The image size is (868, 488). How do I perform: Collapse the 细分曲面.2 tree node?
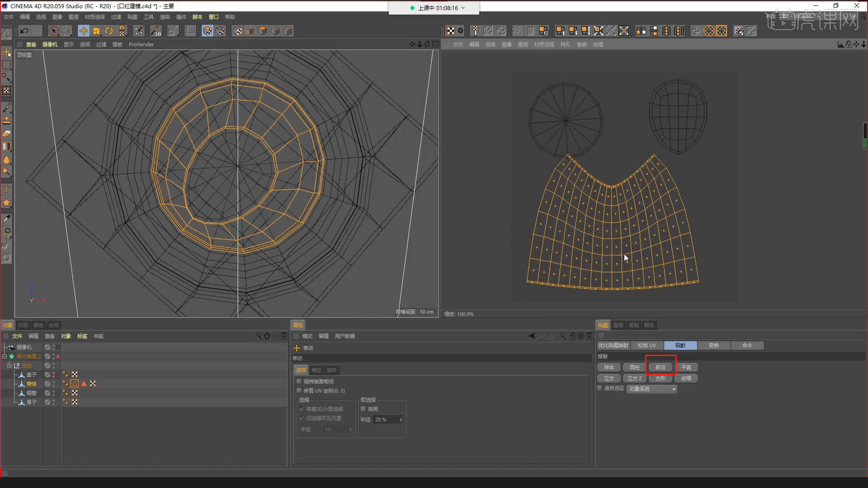pyautogui.click(x=5, y=357)
